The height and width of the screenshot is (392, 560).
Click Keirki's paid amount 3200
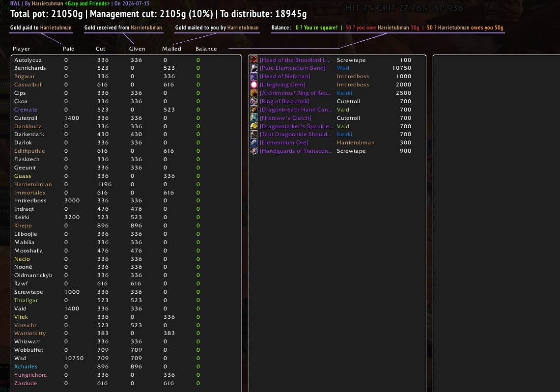click(x=72, y=217)
